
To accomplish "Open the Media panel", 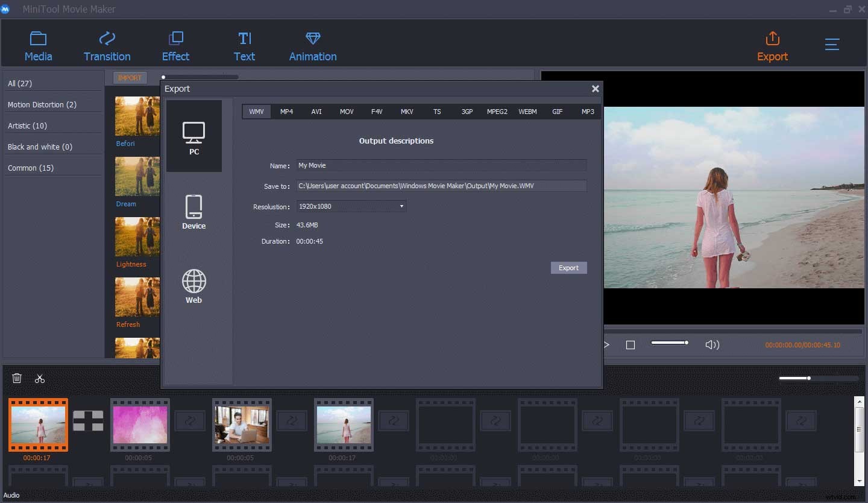I will point(38,45).
